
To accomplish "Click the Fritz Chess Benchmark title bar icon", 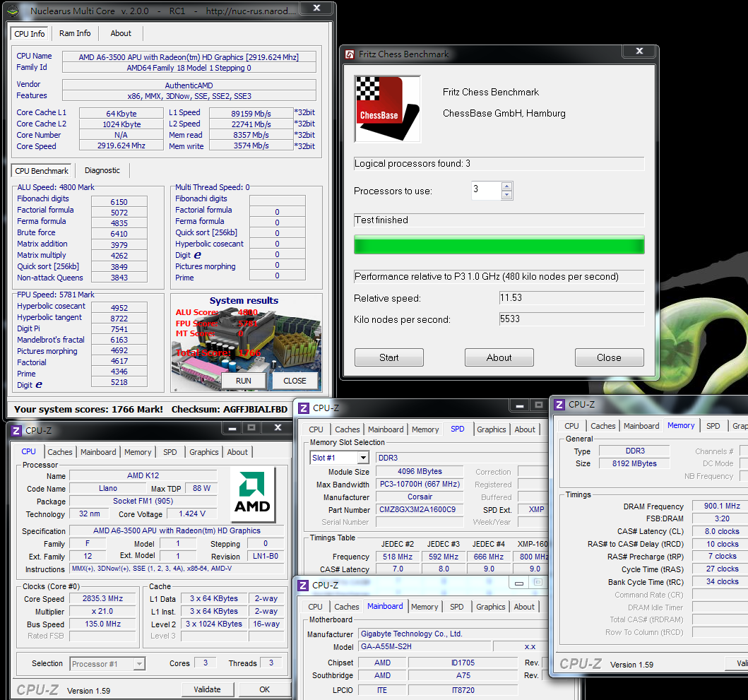I will [x=350, y=54].
